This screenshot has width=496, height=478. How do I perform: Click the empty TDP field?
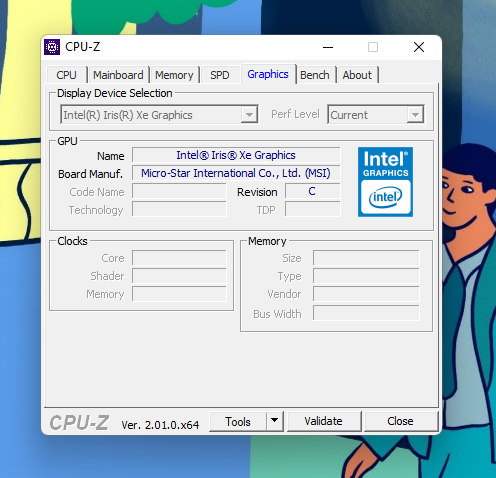(x=312, y=209)
